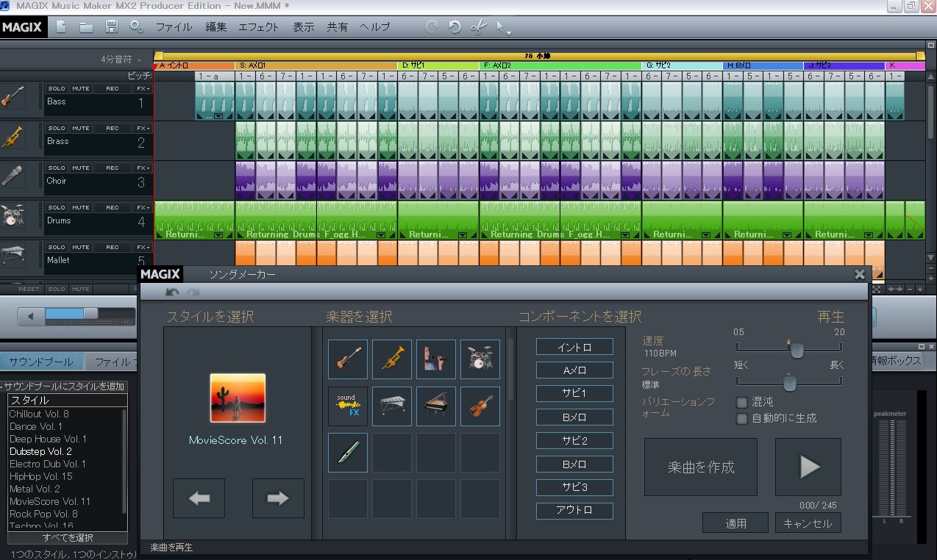Click the フレーズの長さ length slider
Screen dimensions: 937x560
tap(789, 382)
